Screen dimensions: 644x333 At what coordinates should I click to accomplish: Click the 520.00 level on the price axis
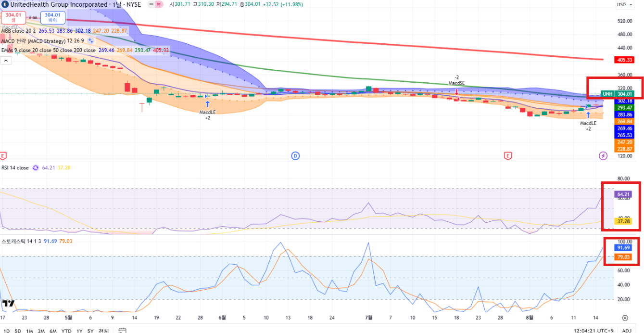[624, 21]
